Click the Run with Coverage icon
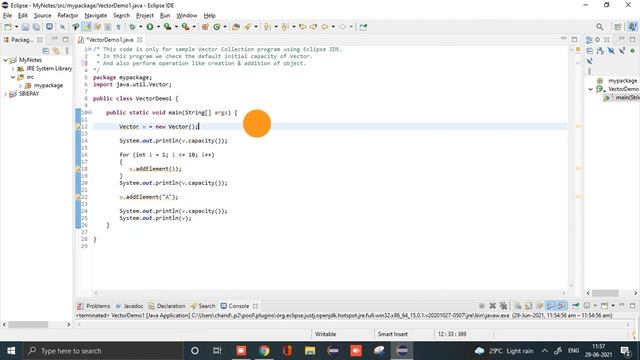 pyautogui.click(x=167, y=27)
